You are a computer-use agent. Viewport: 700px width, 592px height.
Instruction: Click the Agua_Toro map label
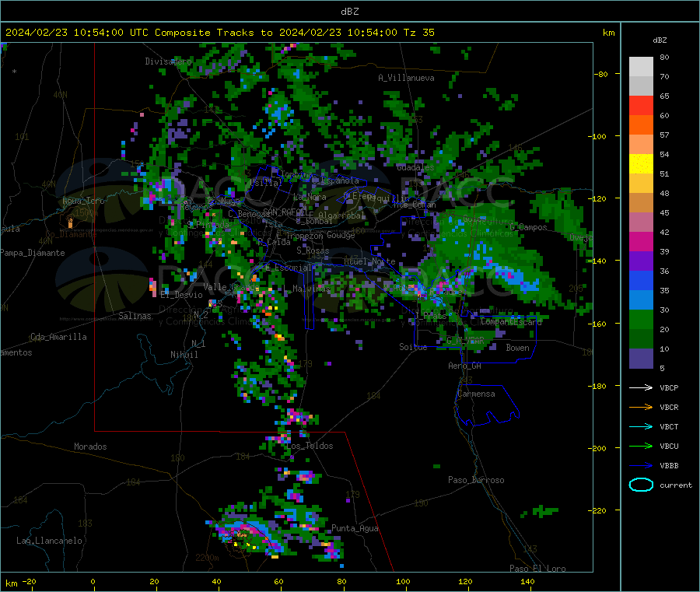[83, 201]
